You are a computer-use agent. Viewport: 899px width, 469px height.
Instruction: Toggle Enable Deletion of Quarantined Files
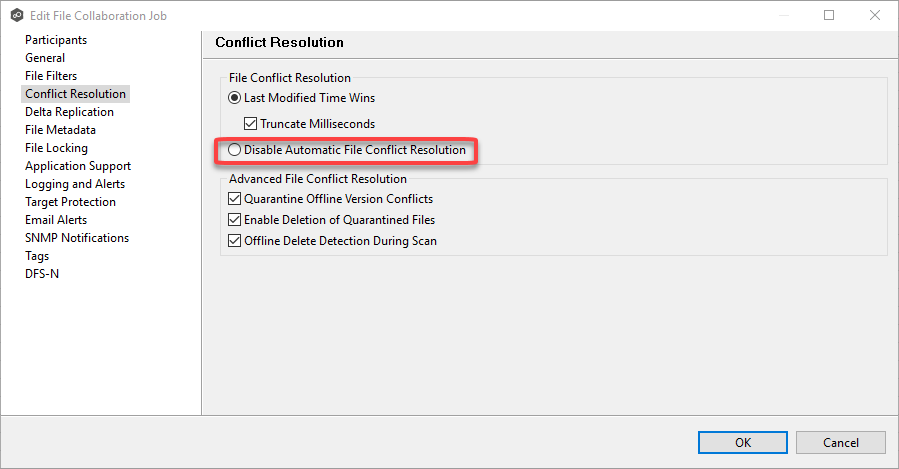pyautogui.click(x=236, y=220)
